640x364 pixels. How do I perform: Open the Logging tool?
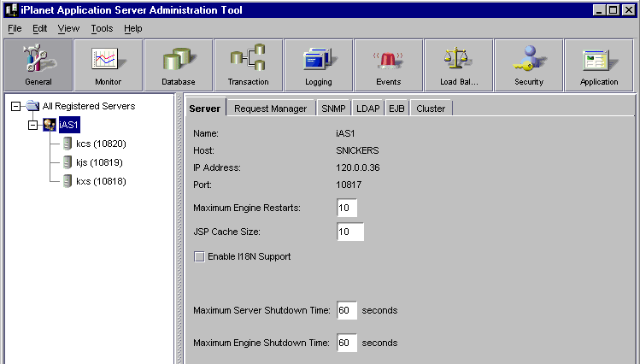pyautogui.click(x=319, y=65)
